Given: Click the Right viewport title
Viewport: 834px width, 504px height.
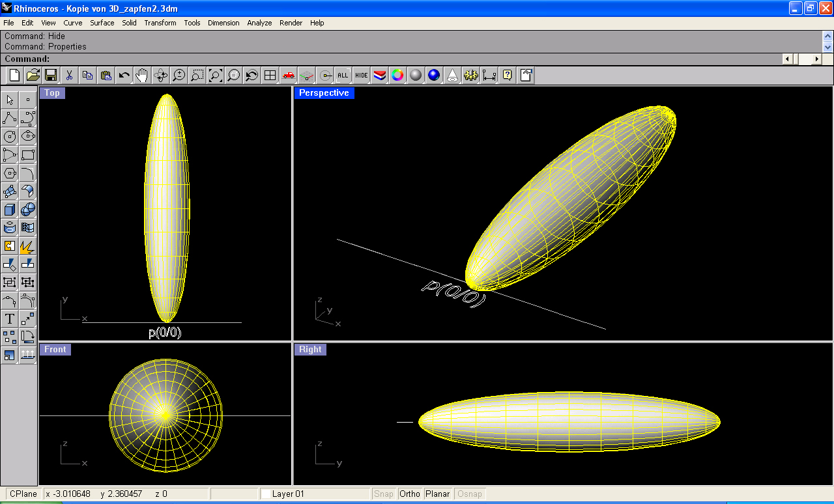Looking at the screenshot, I should (x=310, y=350).
